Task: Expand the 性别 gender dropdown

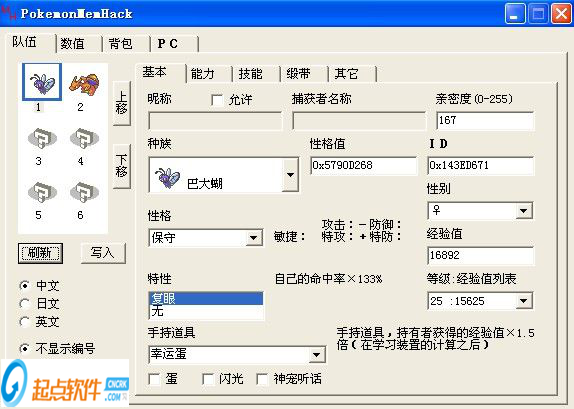Action: pos(523,211)
